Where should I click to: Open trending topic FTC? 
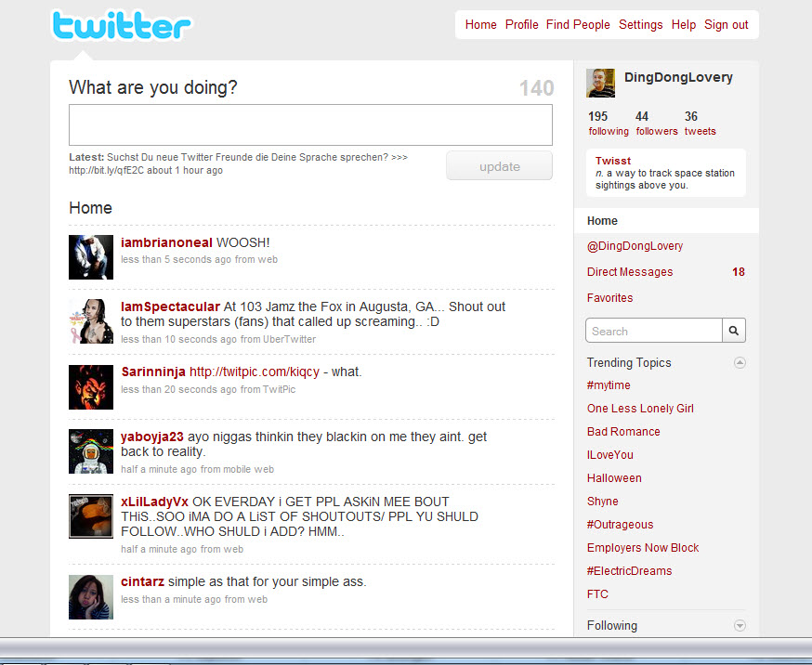(x=597, y=594)
